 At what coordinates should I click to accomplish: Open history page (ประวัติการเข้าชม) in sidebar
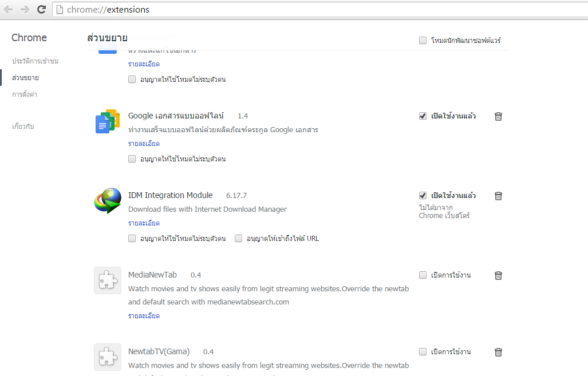(x=35, y=61)
